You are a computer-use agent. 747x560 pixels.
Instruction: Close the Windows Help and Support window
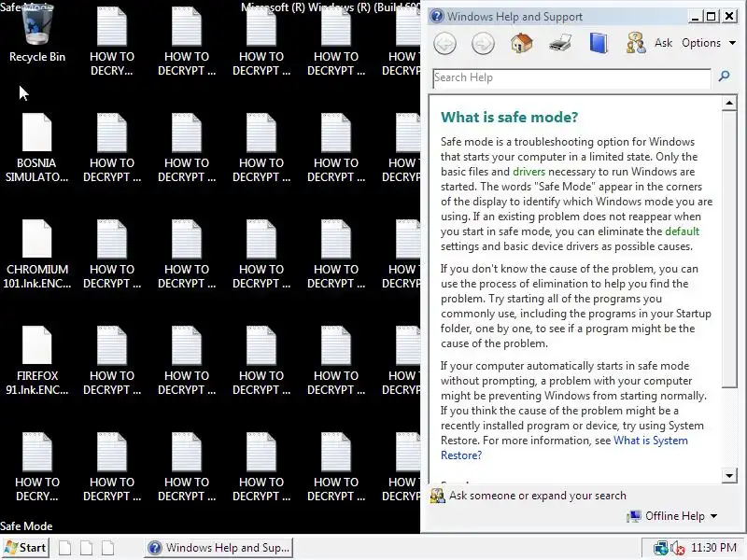(729, 17)
